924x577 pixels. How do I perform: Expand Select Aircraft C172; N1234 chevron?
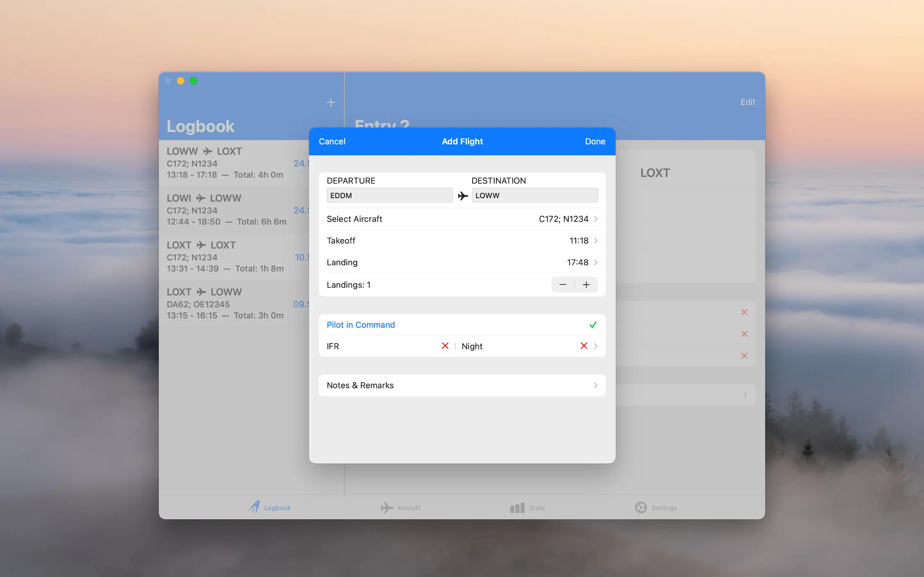595,219
